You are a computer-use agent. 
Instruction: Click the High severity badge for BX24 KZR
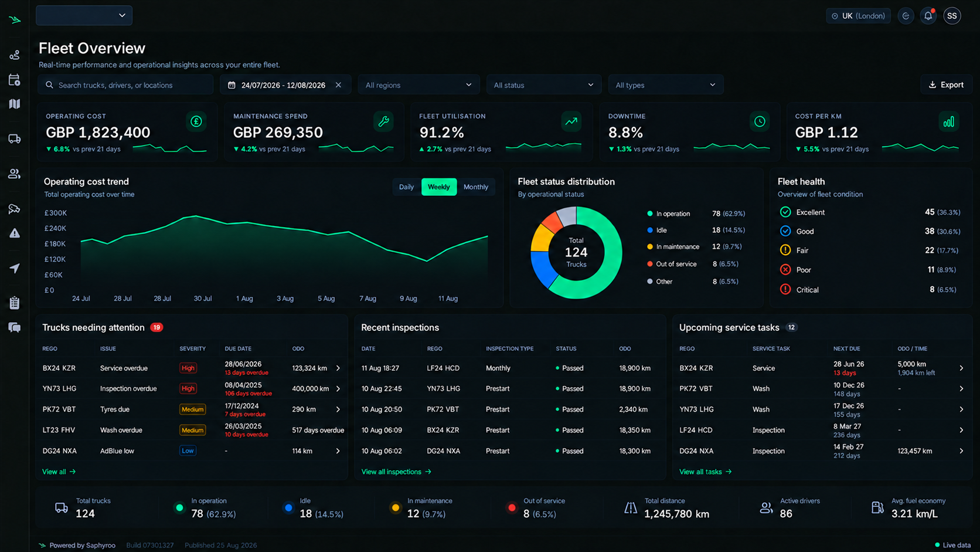pos(188,368)
